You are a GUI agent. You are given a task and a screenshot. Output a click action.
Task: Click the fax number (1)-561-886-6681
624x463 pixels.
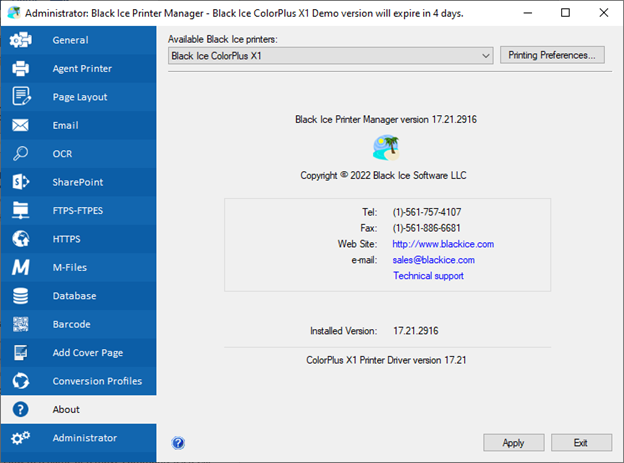pos(426,228)
